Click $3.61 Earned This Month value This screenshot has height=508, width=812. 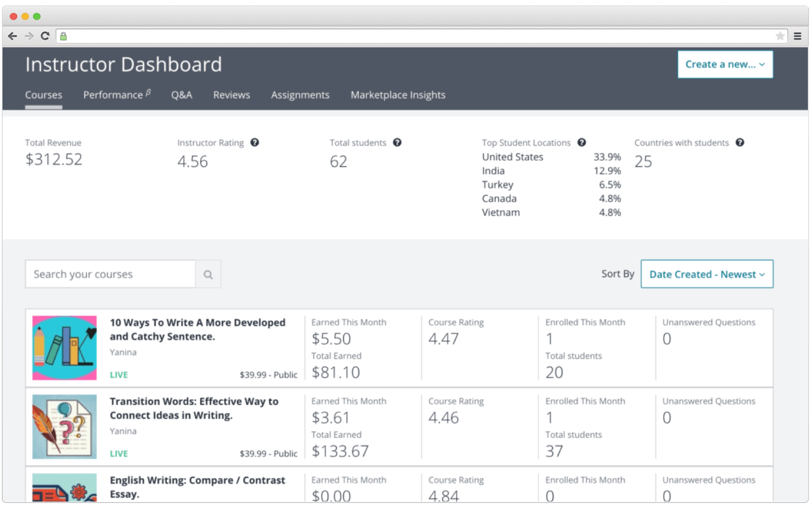(x=330, y=418)
